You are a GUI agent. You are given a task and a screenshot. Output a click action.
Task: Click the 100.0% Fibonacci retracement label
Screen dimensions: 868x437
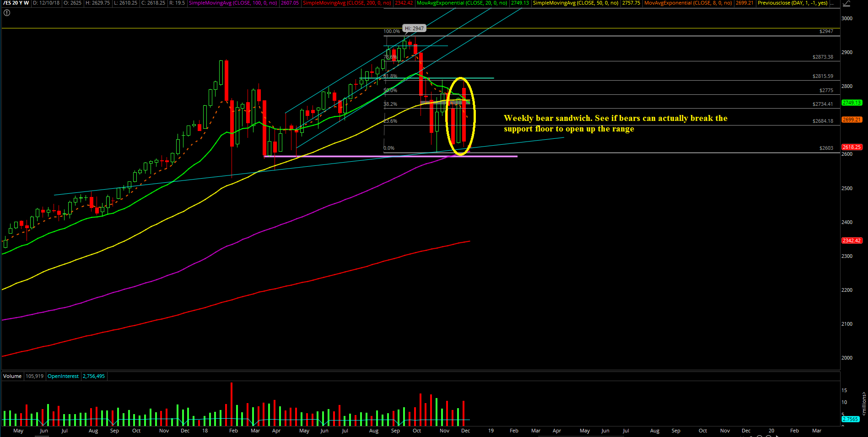(392, 32)
